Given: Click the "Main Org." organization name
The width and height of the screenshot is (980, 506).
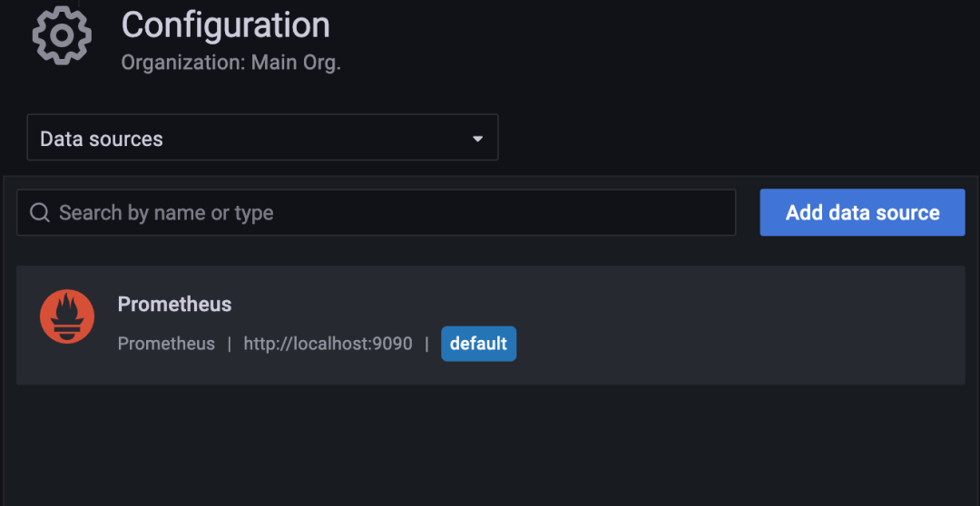Looking at the screenshot, I should coord(298,63).
